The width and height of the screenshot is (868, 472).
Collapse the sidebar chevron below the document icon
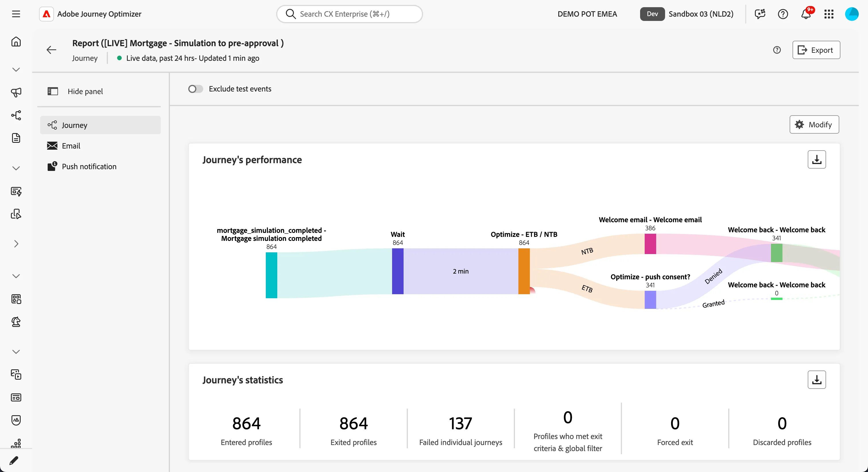click(x=16, y=168)
